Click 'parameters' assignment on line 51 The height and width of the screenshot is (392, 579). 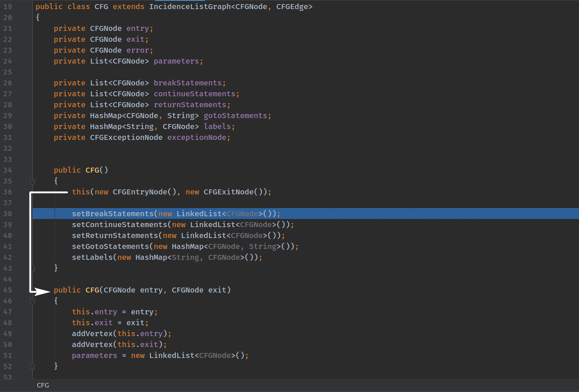95,355
